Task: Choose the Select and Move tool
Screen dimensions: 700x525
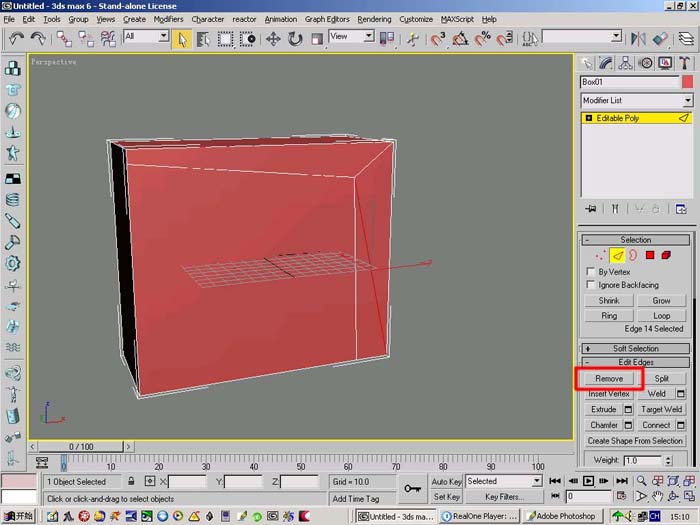Action: coord(273,39)
